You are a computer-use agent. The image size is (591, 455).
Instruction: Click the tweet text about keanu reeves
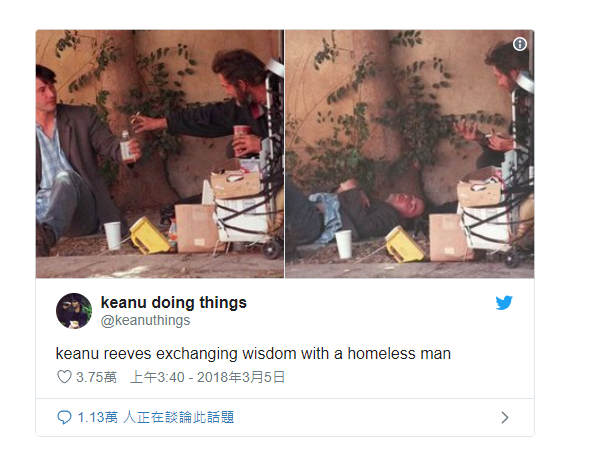point(253,354)
